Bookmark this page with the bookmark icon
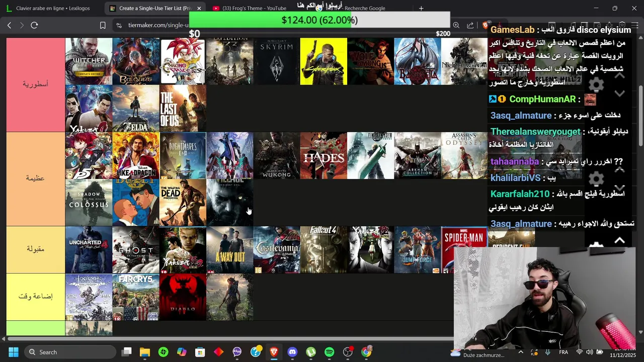Viewport: 644px width, 362px height. pos(103,25)
